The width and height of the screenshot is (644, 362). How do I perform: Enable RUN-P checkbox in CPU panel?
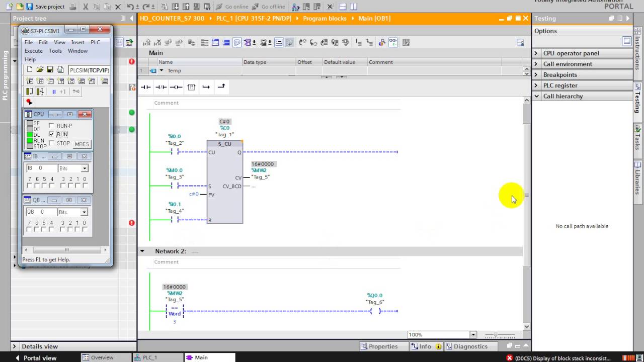point(51,126)
